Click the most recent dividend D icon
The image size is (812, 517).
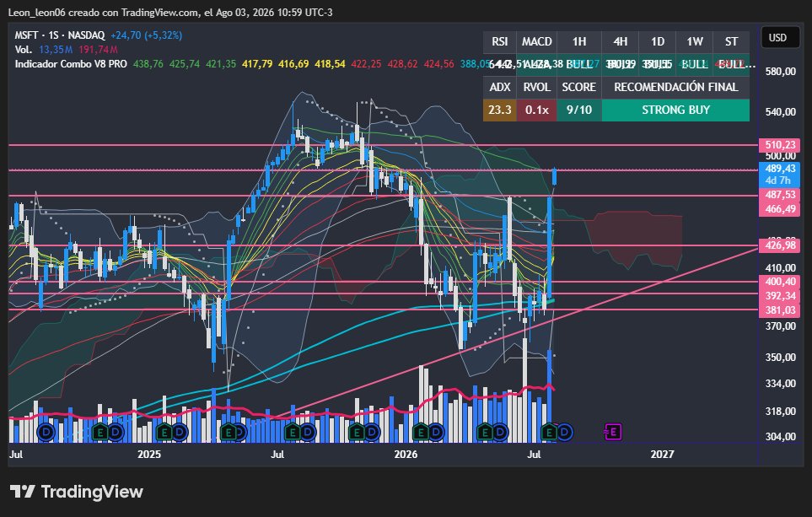564,432
